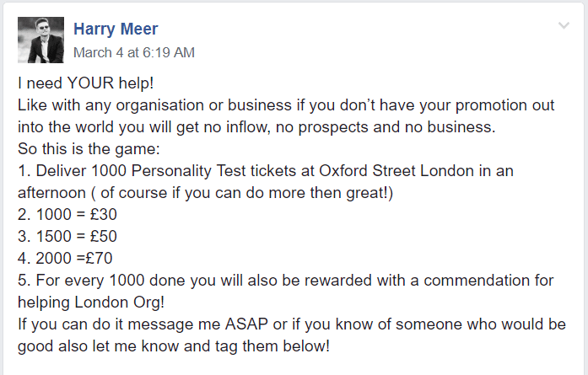Click the line '4. 2000 =£70'

click(x=65, y=258)
